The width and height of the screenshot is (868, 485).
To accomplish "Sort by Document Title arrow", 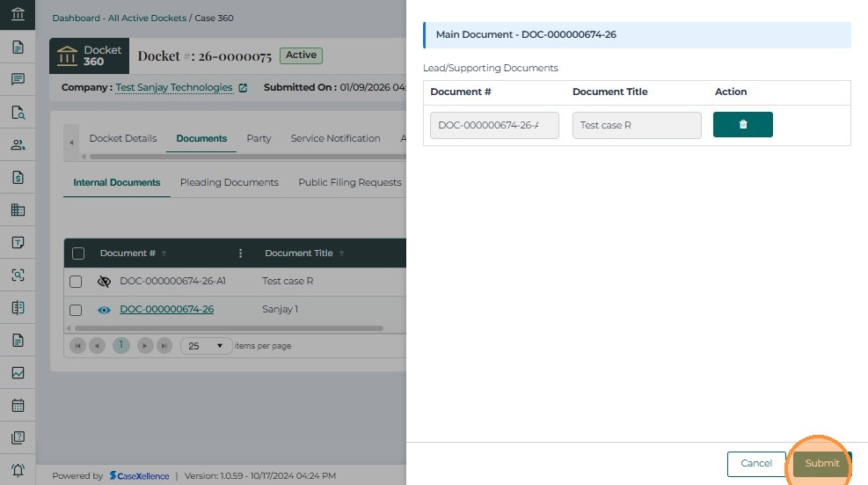I will (x=341, y=254).
